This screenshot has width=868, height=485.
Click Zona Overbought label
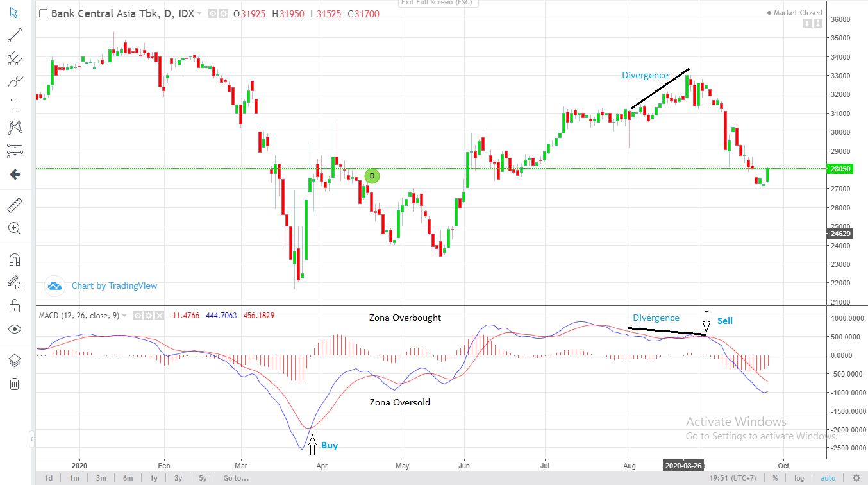(x=405, y=318)
